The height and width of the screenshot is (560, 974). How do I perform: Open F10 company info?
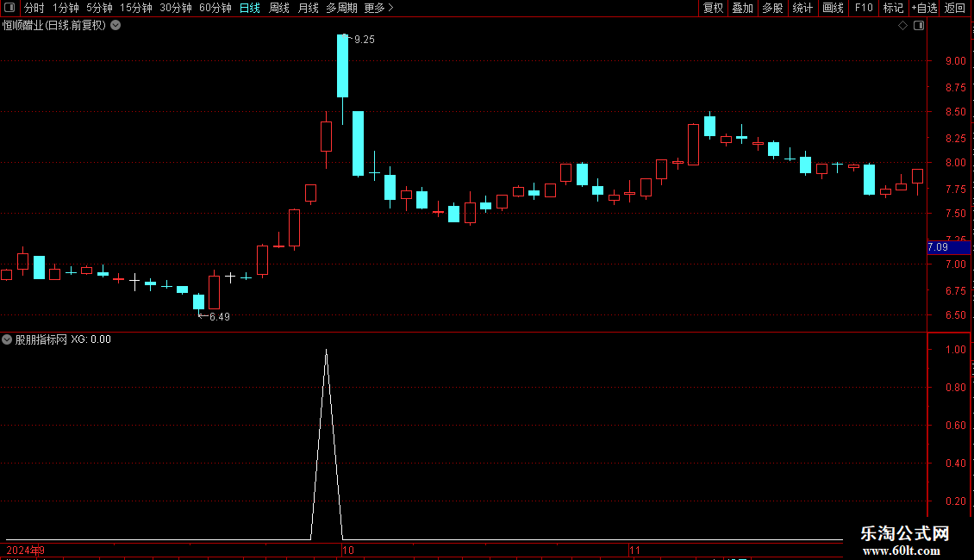[864, 8]
